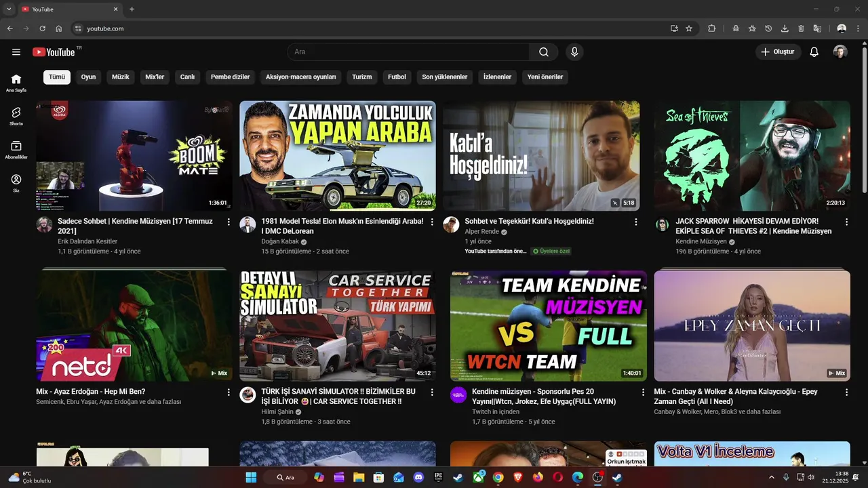Screen dimensions: 868x488
Task: Open the Car Service Together thumbnail
Action: point(338,325)
